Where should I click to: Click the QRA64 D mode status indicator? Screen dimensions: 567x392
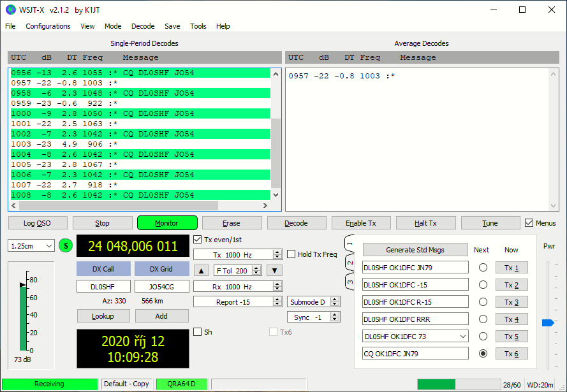[182, 384]
